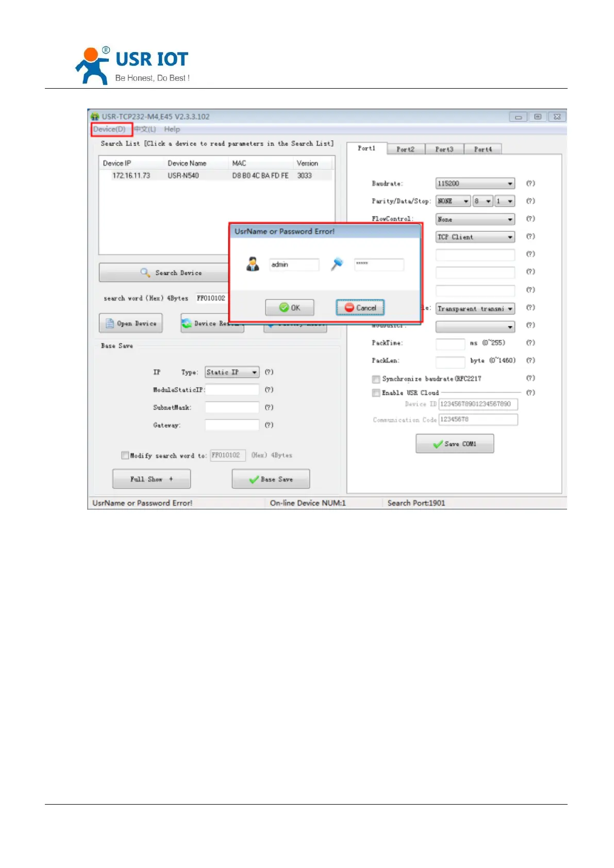Open the data bits 8 dropdown
The width and height of the screenshot is (614, 868).
tap(483, 201)
